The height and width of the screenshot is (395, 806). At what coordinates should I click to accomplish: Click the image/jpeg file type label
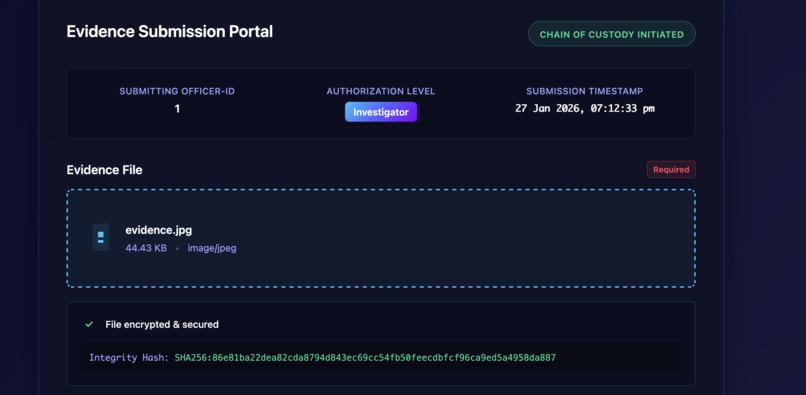pos(212,248)
